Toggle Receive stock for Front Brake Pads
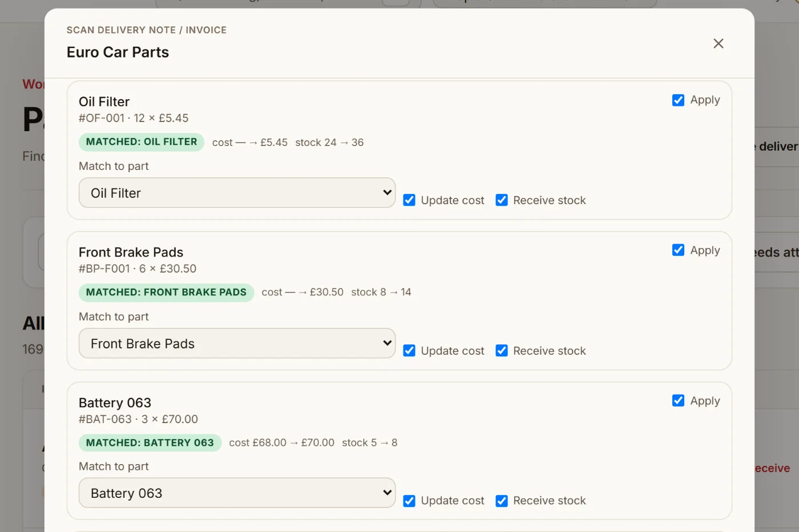Image resolution: width=799 pixels, height=532 pixels. click(x=502, y=351)
